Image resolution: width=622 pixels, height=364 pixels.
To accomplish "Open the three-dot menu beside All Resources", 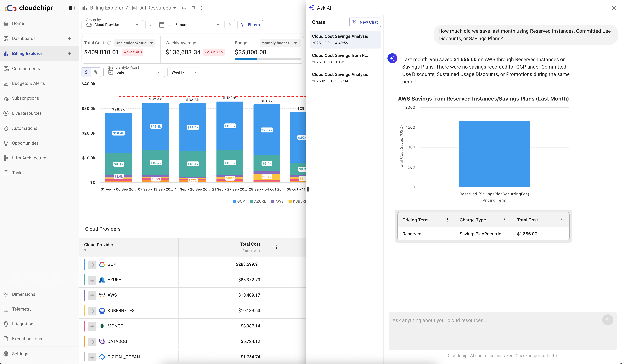I will [202, 8].
